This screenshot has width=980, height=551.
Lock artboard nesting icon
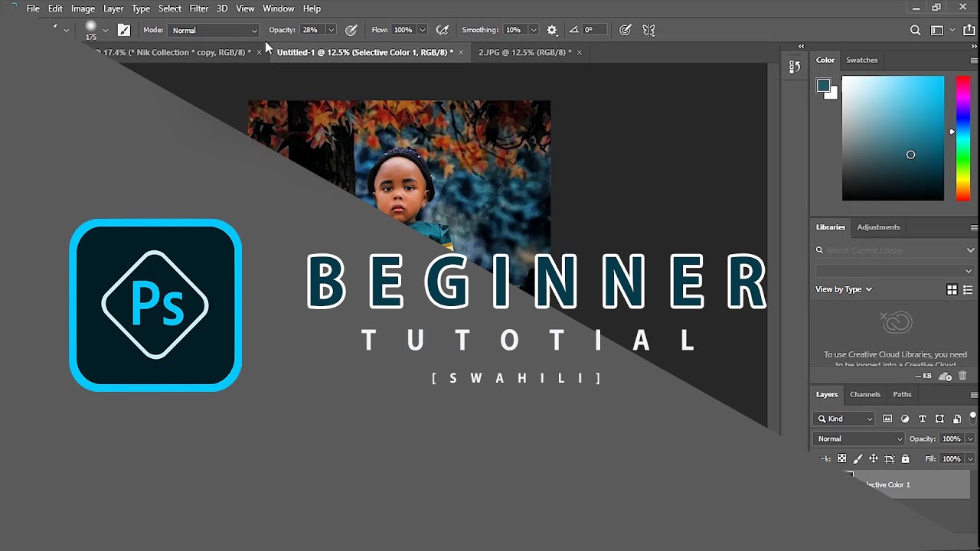pos(889,458)
